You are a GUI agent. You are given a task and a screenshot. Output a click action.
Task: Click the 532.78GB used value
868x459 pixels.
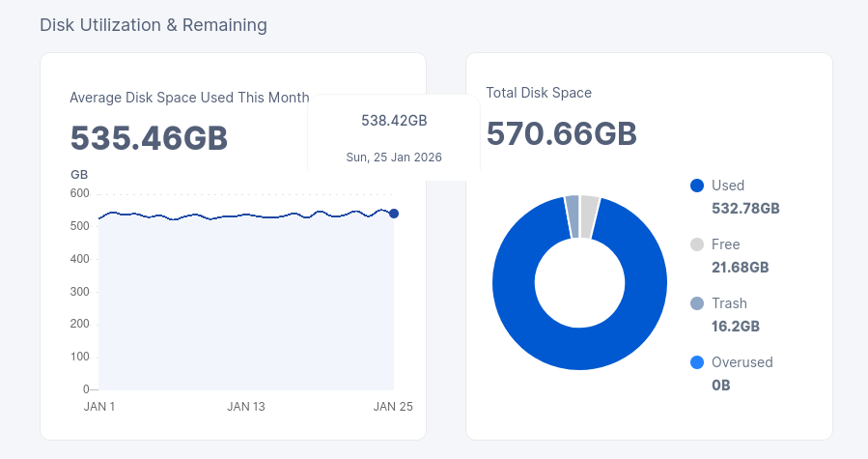[745, 208]
